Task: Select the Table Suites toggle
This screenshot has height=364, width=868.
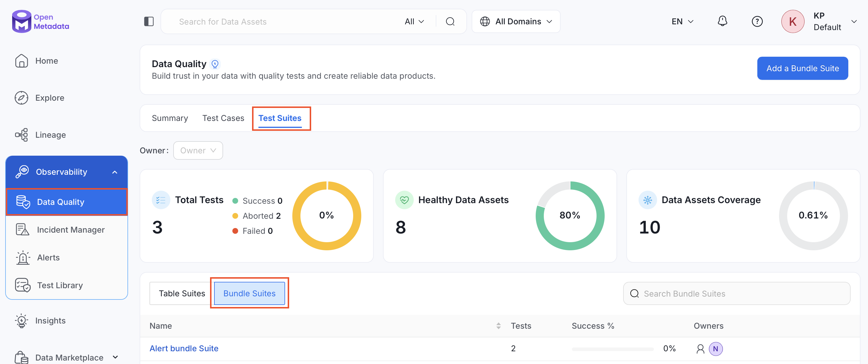Action: coord(182,293)
